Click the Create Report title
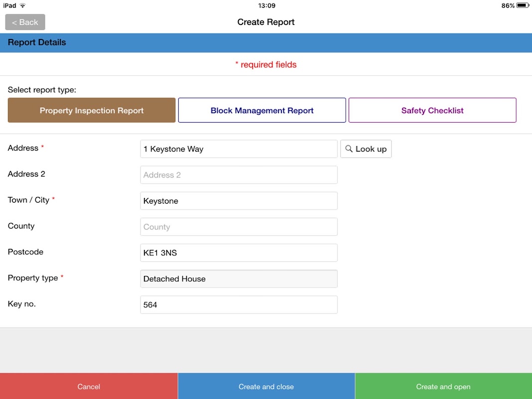Screen dimensions: 532x399 point(266,22)
